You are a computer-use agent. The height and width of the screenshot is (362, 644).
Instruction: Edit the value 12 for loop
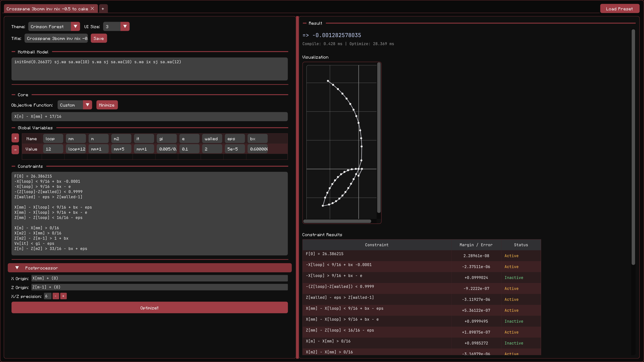tap(53, 149)
